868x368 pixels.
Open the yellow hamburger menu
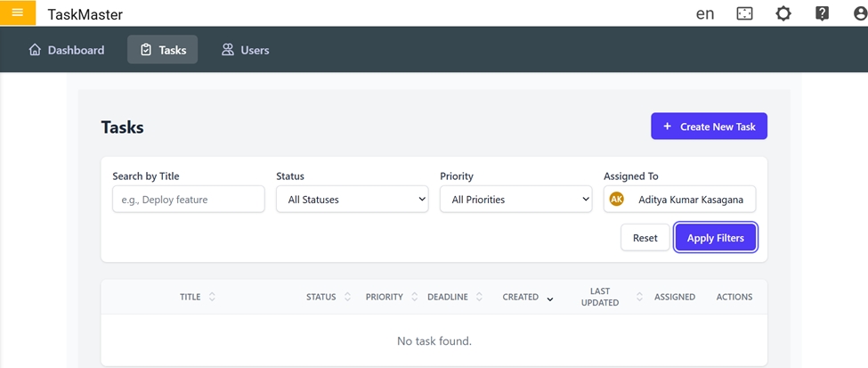point(18,13)
